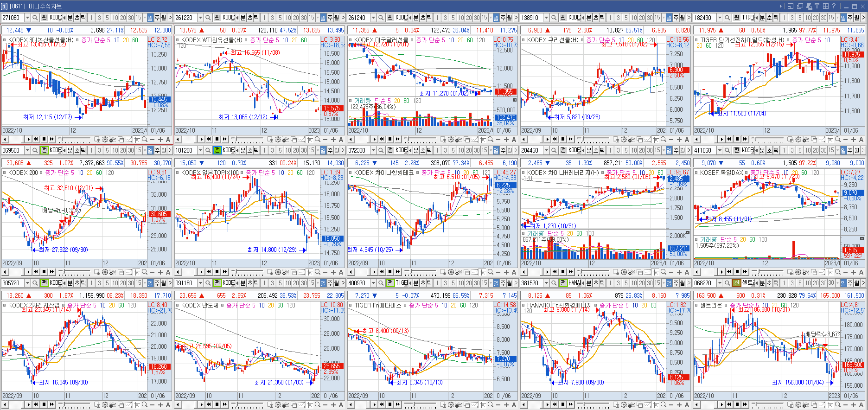
Task: Click the title bar font T icon
Action: (x=817, y=6)
